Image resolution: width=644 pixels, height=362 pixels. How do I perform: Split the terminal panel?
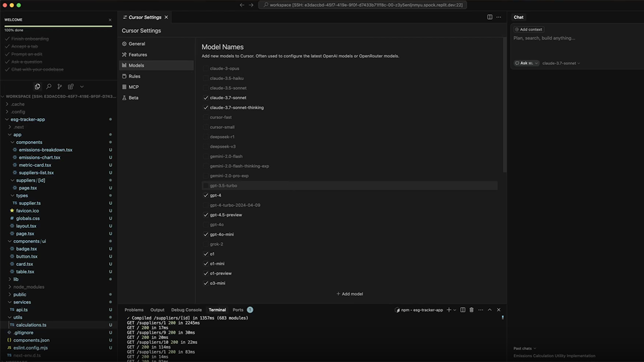pyautogui.click(x=463, y=310)
